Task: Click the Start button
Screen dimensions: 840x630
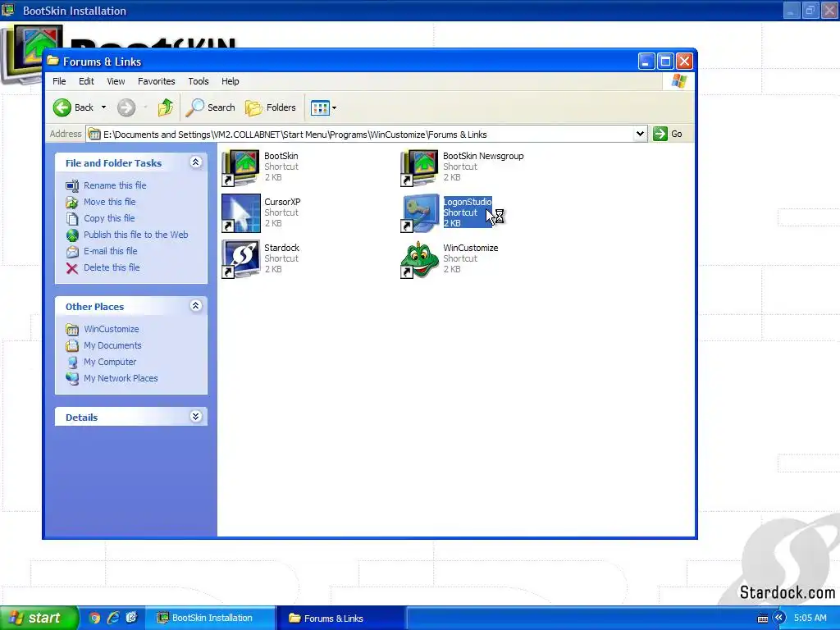Action: tap(39, 618)
